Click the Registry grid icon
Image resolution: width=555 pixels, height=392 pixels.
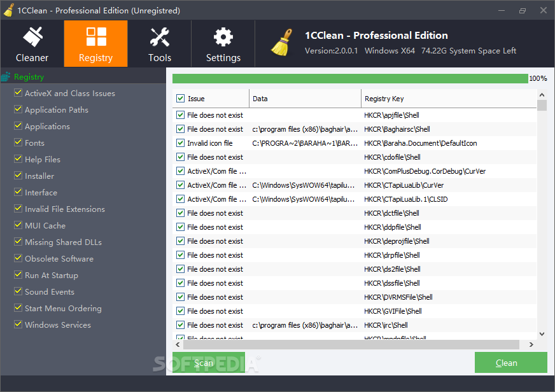(96, 36)
